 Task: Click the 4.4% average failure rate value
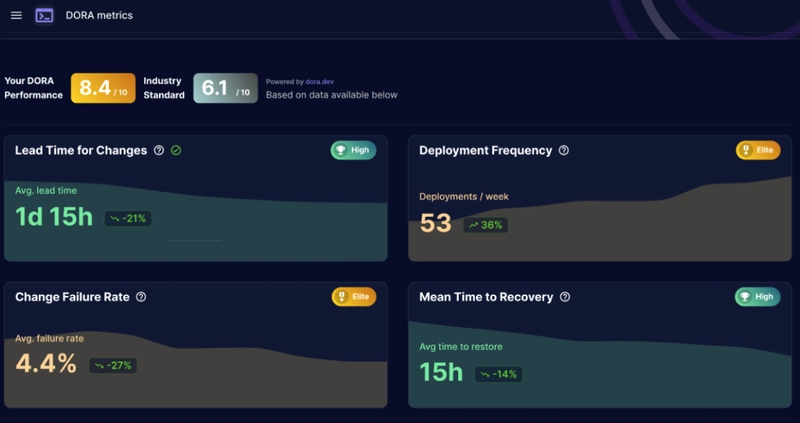[46, 364]
